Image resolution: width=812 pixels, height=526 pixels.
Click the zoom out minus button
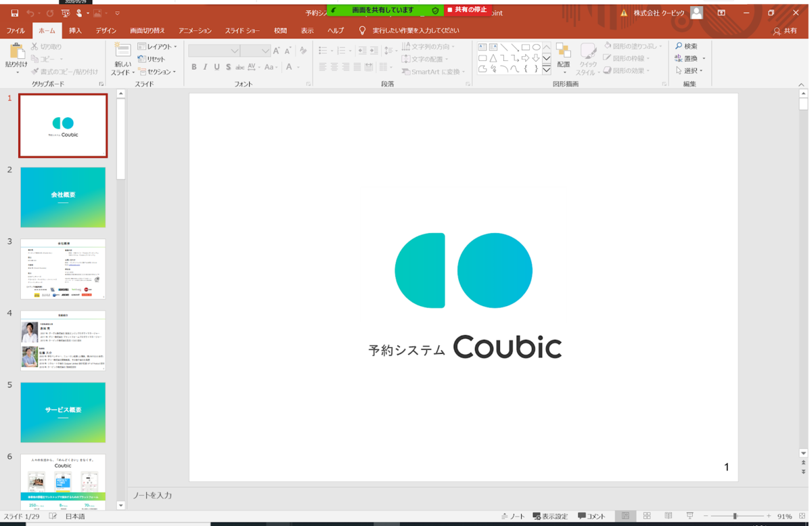(706, 516)
